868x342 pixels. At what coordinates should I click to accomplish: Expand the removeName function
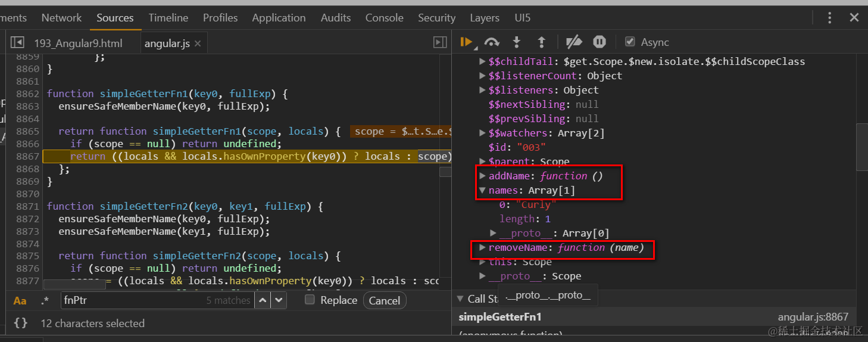[x=483, y=247]
